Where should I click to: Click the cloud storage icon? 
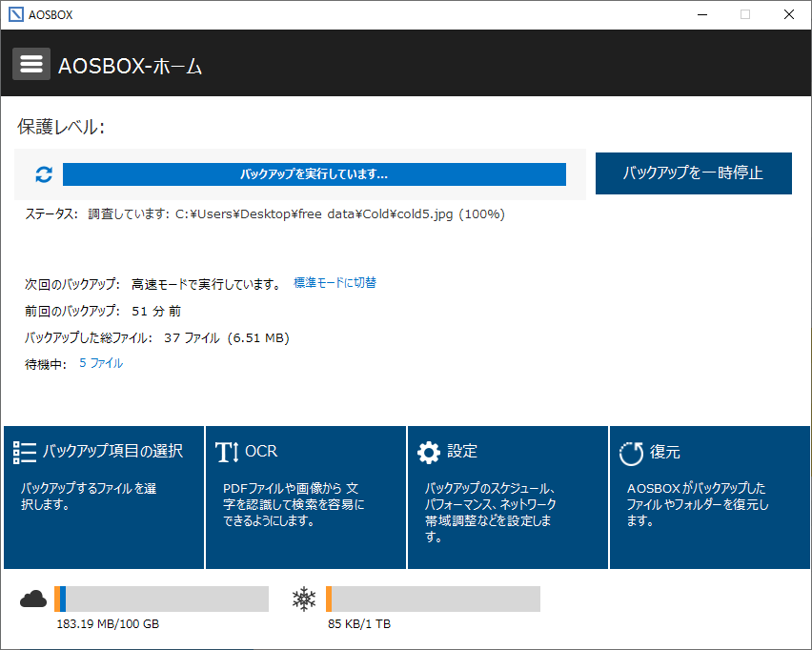[x=33, y=599]
